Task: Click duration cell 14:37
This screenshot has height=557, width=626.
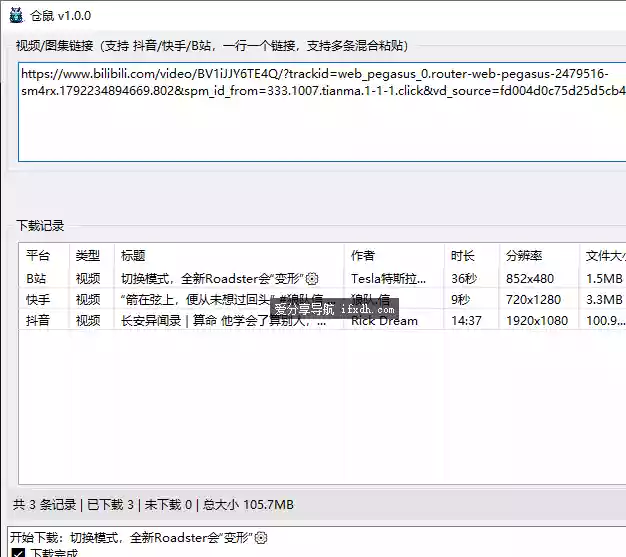Action: pyautogui.click(x=466, y=320)
